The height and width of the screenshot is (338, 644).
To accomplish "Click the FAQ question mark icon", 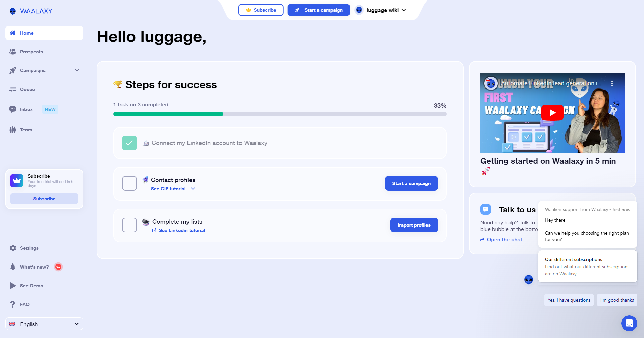I will coord(13,304).
